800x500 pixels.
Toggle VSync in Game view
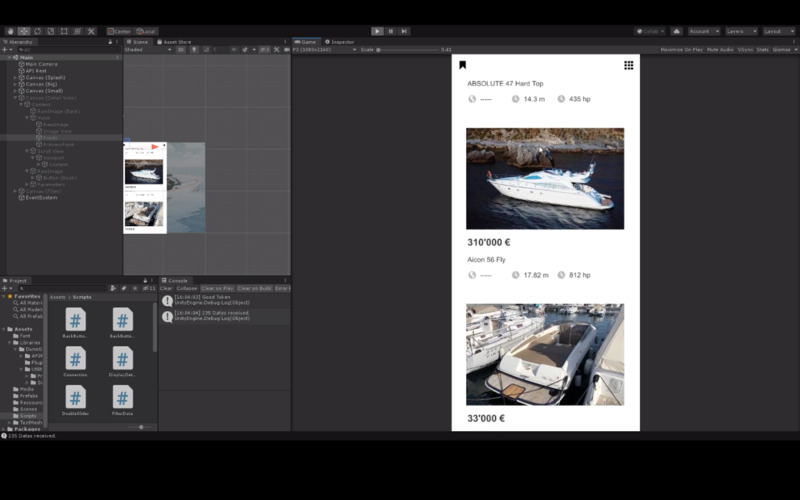[x=745, y=49]
